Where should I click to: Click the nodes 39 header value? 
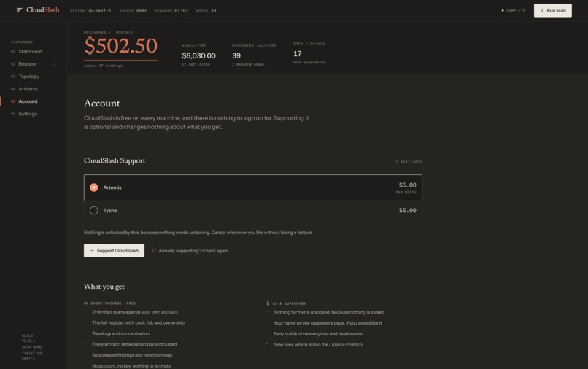213,11
